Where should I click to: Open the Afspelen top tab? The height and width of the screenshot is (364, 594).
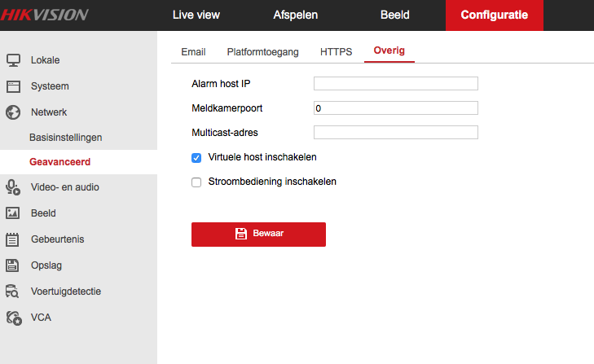tap(296, 15)
